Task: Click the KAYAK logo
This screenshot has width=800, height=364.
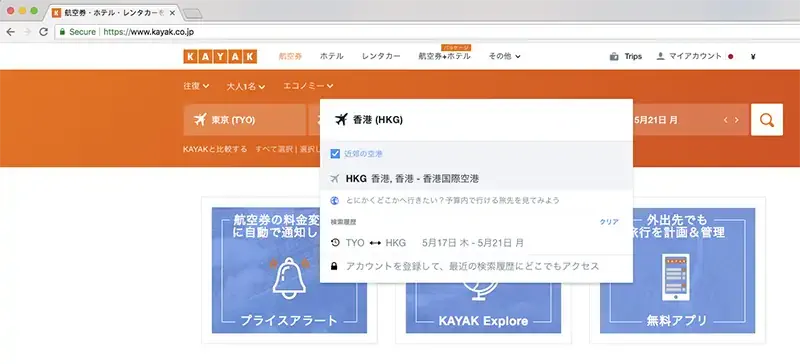Action: (220, 56)
